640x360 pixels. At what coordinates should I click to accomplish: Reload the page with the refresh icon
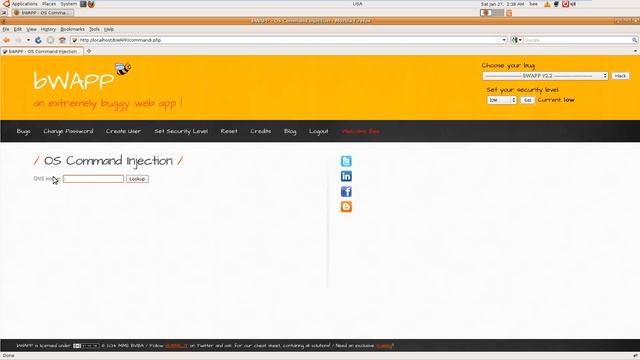point(38,40)
